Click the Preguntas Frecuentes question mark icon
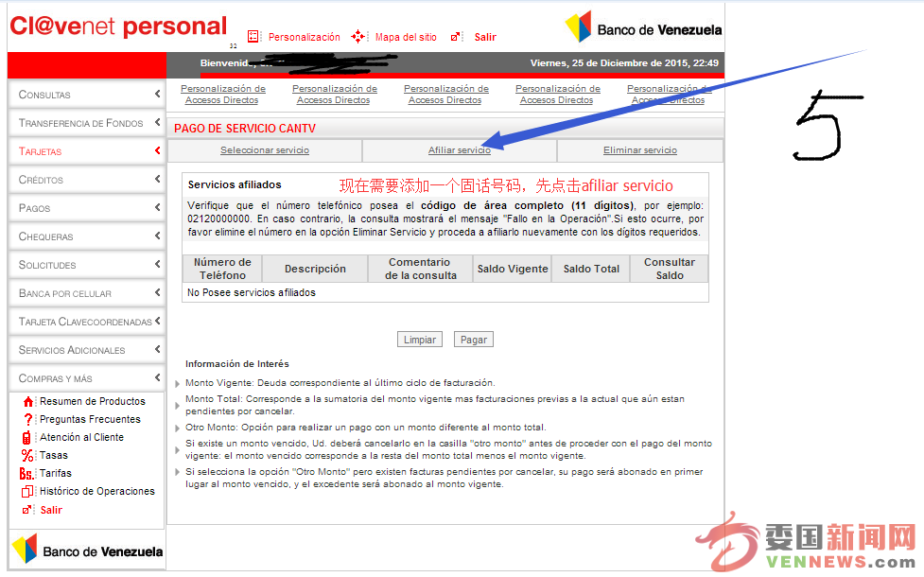The image size is (924, 577). [27, 420]
